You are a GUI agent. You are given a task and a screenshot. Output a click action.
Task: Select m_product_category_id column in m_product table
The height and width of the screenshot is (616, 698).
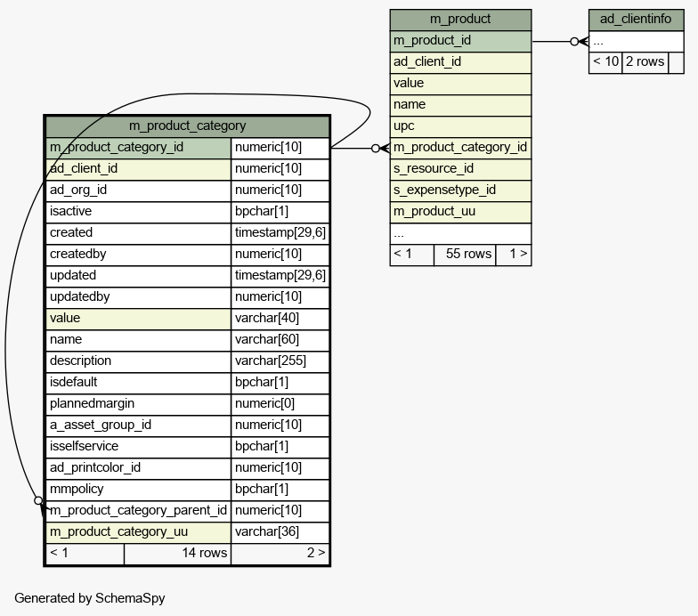tap(460, 147)
